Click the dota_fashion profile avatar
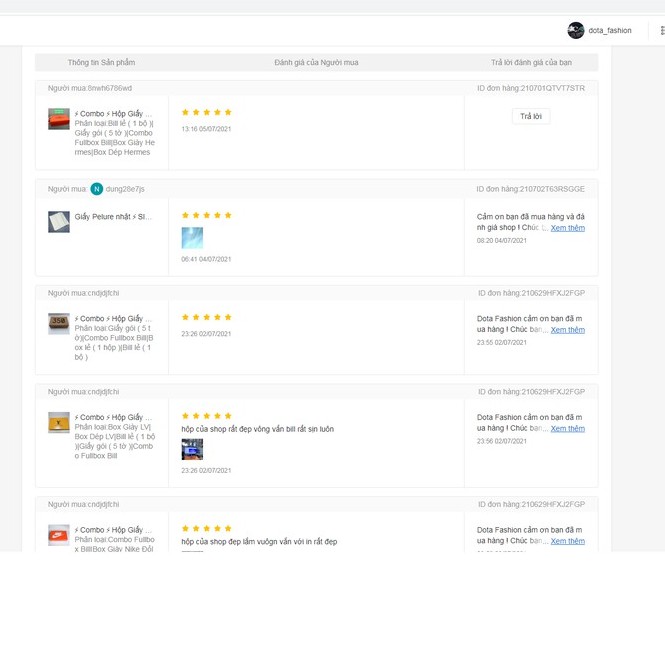 [576, 30]
